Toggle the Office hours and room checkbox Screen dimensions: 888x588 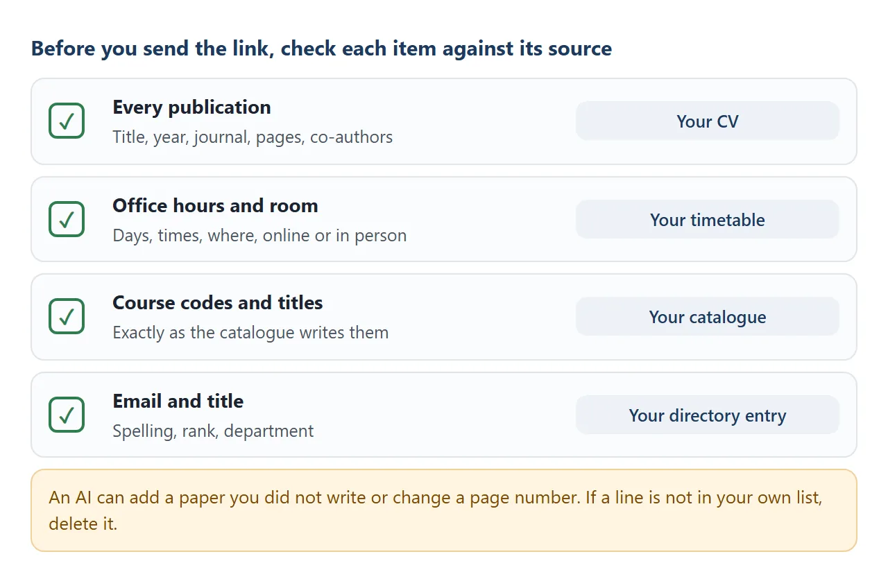[x=67, y=219]
